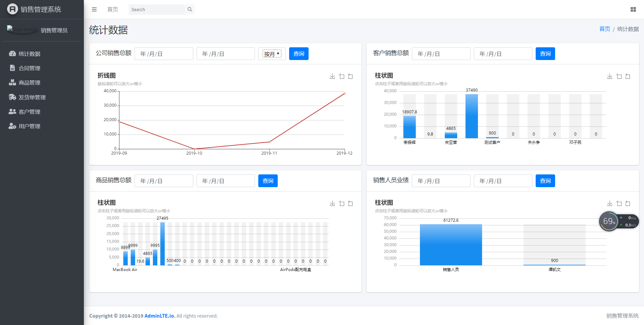644x325 pixels.
Task: Click the search magnifier icon
Action: click(x=190, y=9)
